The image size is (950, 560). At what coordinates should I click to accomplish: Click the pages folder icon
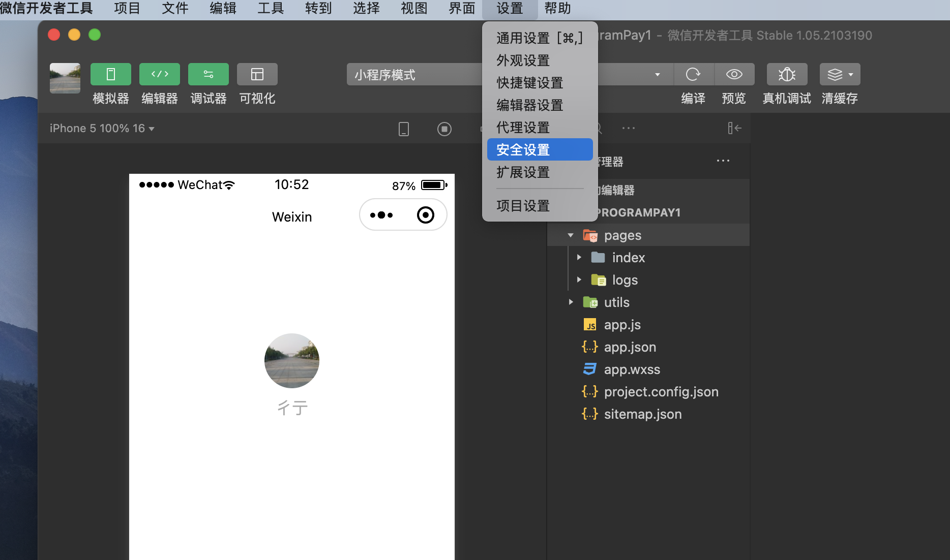coord(590,235)
